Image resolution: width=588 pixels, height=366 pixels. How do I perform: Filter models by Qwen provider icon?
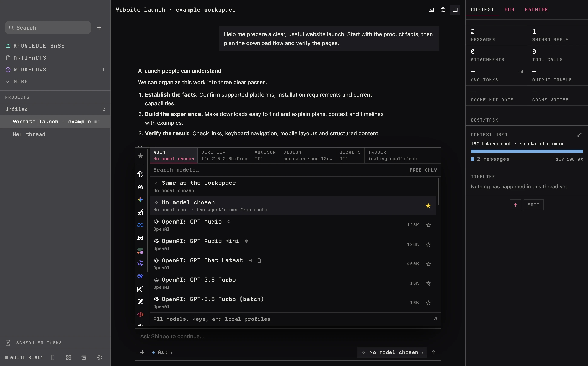[140, 263]
